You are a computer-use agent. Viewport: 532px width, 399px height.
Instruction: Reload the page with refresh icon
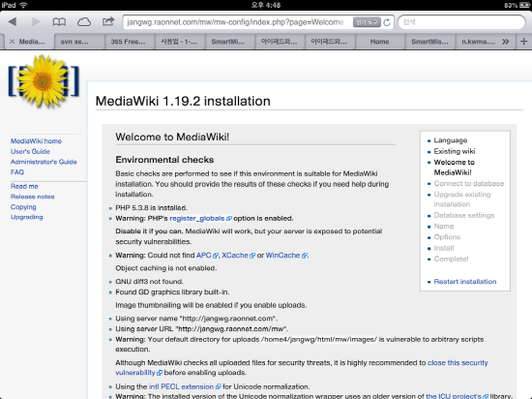(x=387, y=22)
